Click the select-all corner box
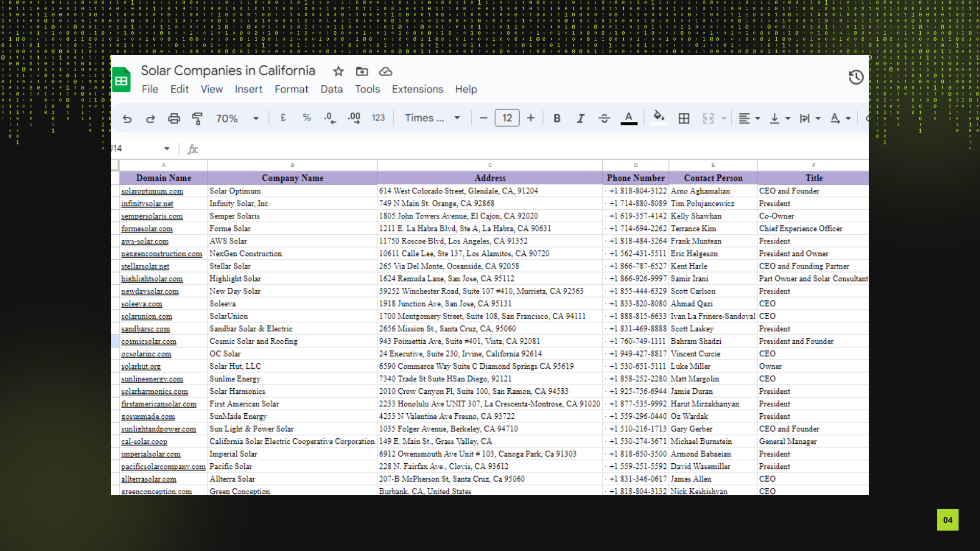 [x=115, y=165]
